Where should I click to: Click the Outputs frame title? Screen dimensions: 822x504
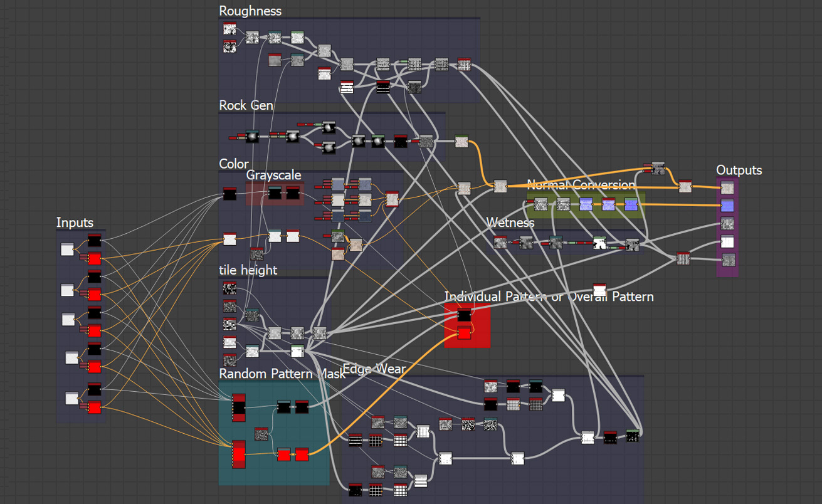(x=739, y=171)
